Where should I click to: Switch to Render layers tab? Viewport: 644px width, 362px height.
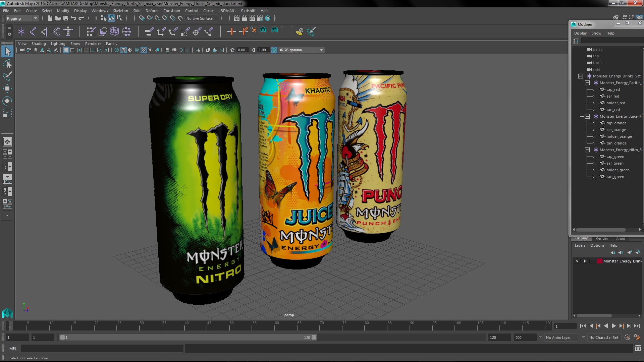point(602,239)
